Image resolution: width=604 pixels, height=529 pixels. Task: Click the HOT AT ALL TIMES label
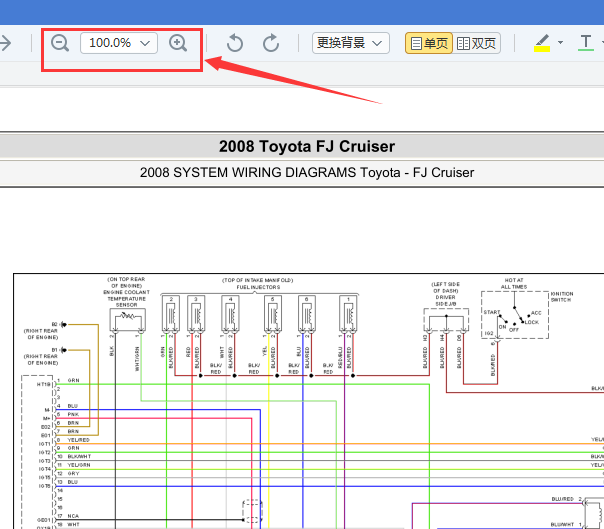[x=514, y=284]
